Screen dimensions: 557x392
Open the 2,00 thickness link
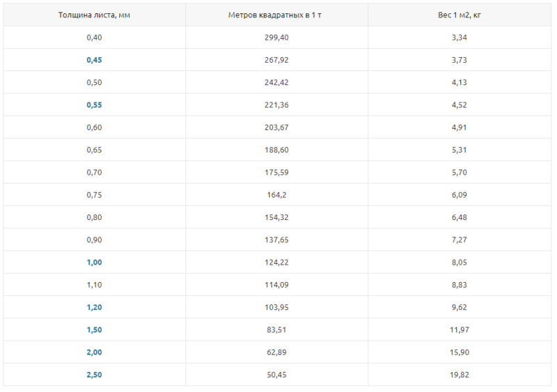click(x=94, y=352)
